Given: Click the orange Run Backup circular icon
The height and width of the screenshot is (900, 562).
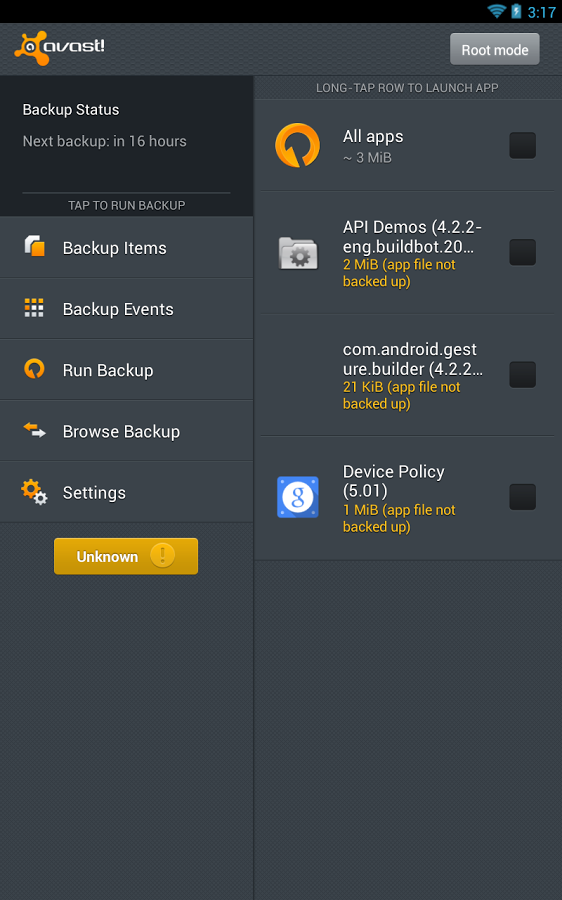Looking at the screenshot, I should tap(34, 368).
